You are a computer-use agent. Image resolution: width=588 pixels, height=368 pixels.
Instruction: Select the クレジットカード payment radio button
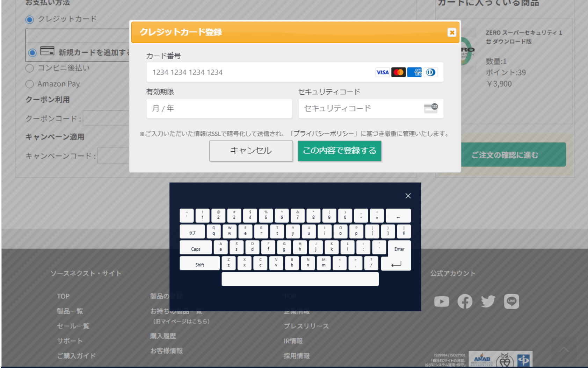30,20
